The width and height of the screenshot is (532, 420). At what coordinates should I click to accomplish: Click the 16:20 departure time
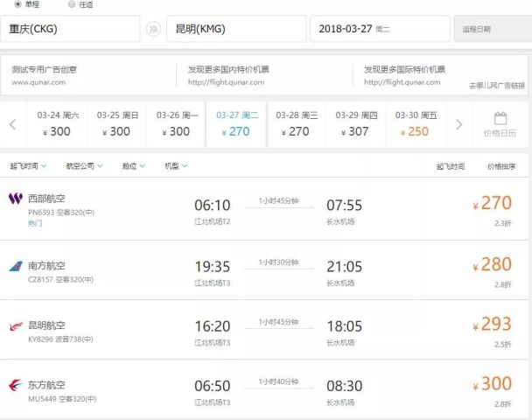click(213, 326)
